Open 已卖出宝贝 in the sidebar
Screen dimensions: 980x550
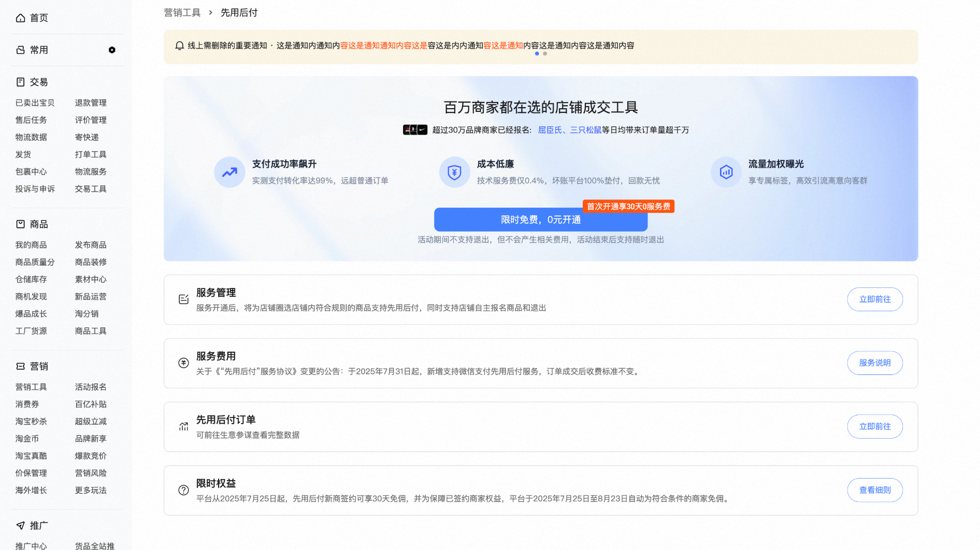[x=35, y=103]
